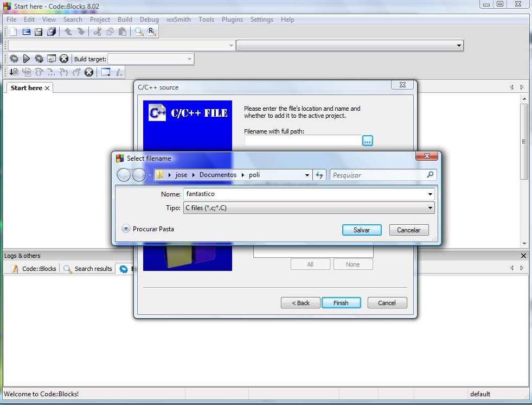Screen dimensions: 532x405
Task: Open the Settings menu
Action: click(x=262, y=20)
